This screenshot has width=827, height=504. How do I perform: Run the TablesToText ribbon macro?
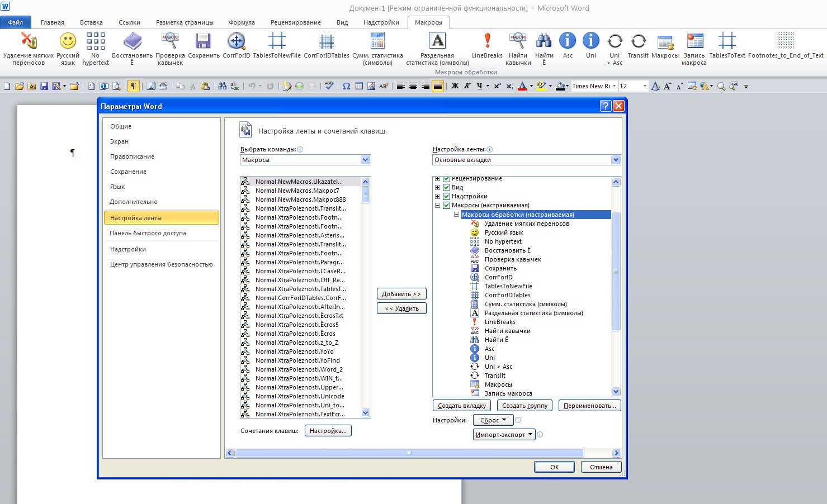(727, 45)
